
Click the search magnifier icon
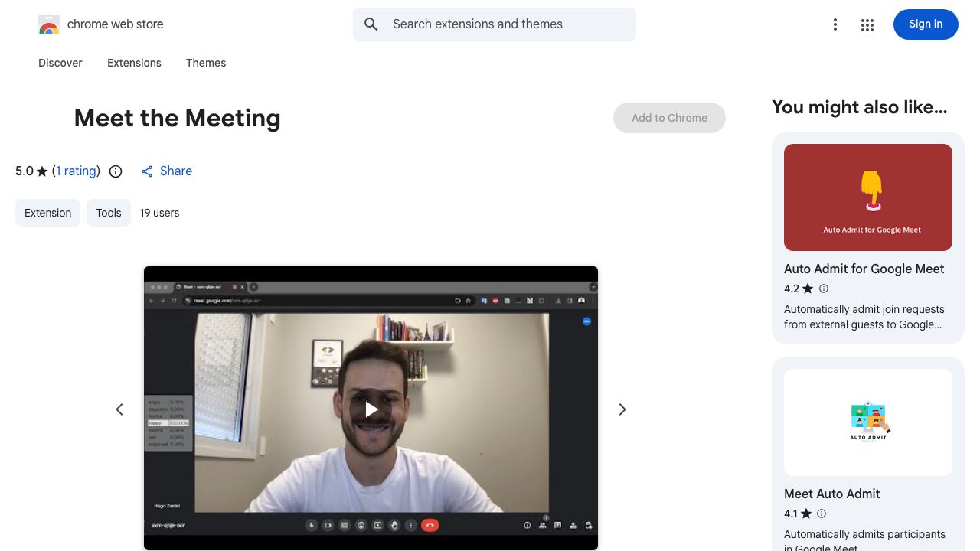click(371, 24)
